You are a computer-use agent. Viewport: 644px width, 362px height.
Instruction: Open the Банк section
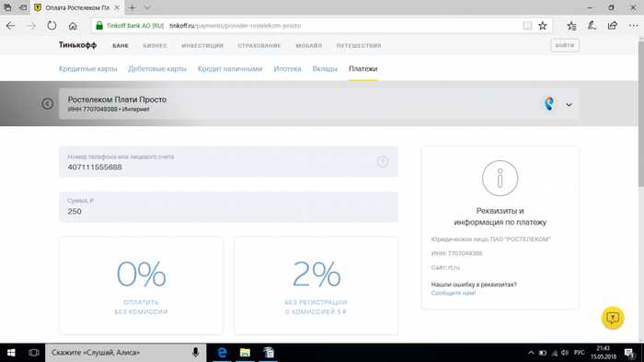point(121,46)
